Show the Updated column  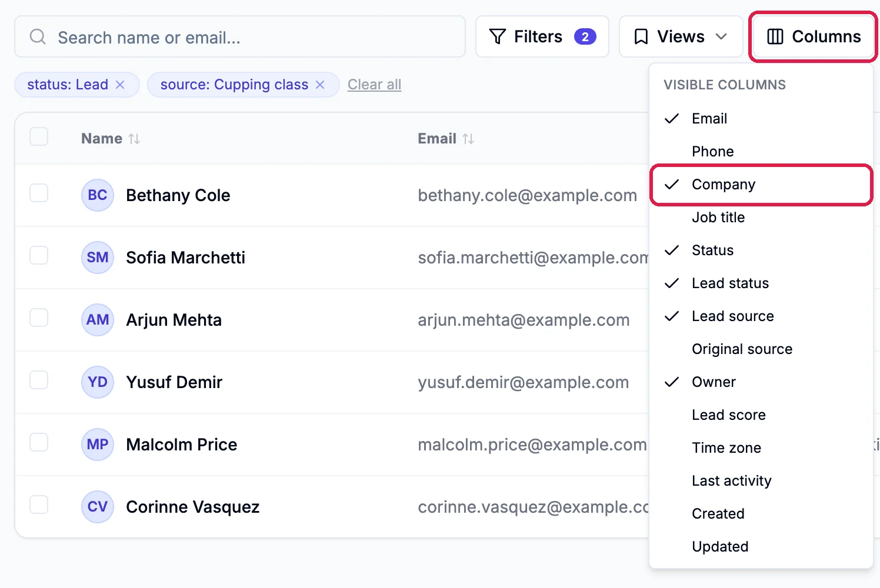coord(761,547)
